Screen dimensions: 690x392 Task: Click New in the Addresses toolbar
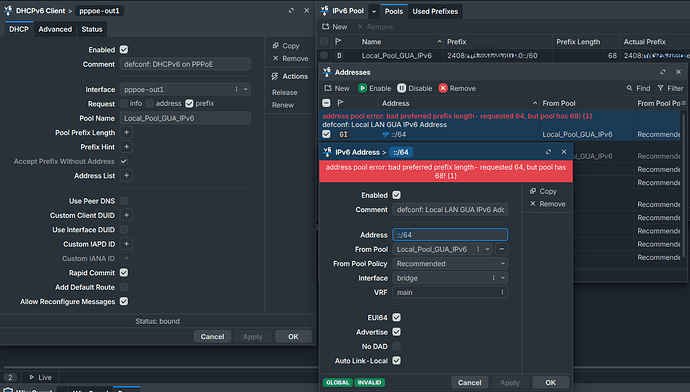[x=337, y=88]
